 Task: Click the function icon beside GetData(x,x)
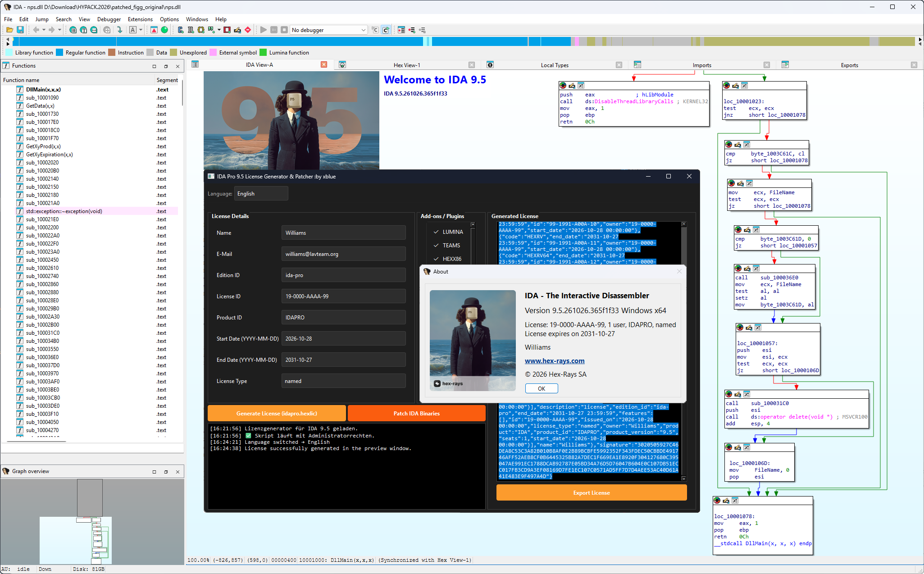pos(20,106)
